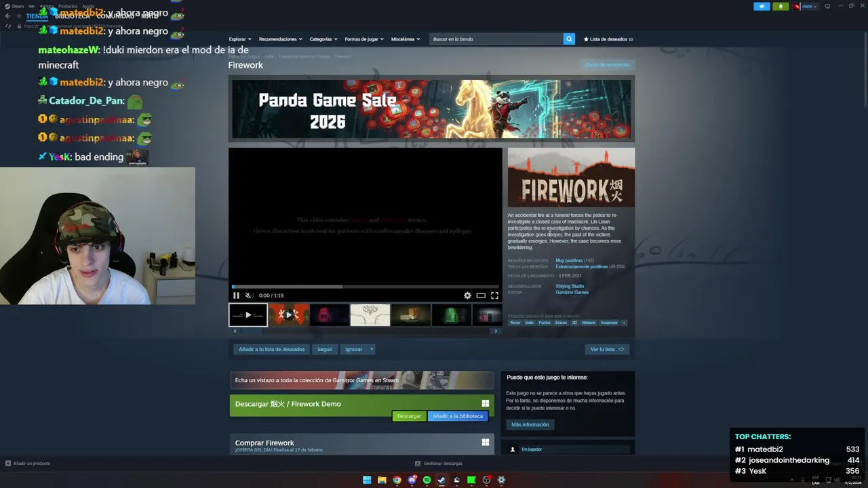Click the Seguir button
This screenshot has width=868, height=488.
tap(325, 349)
